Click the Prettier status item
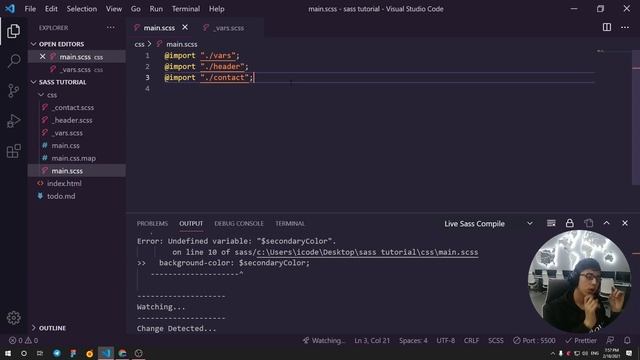The image size is (640, 360). coord(581,340)
